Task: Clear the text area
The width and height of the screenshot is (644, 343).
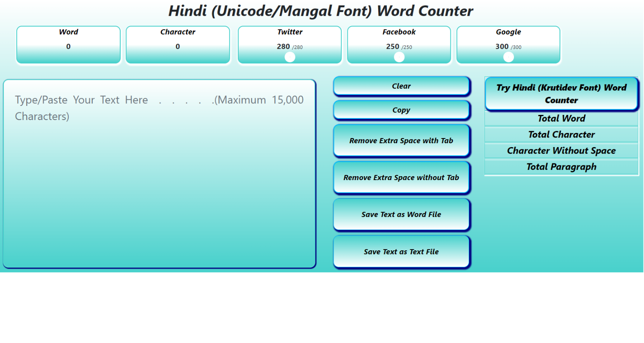Action: pyautogui.click(x=401, y=86)
